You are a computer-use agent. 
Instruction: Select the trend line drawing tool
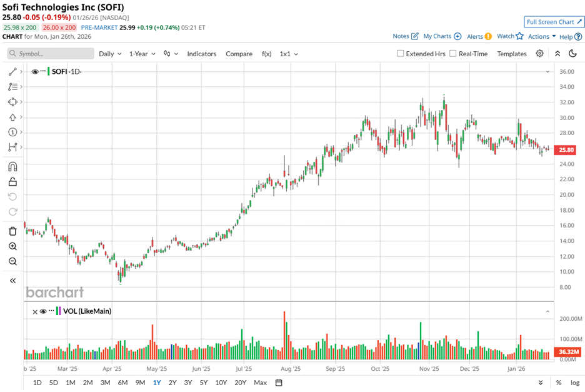pos(12,71)
